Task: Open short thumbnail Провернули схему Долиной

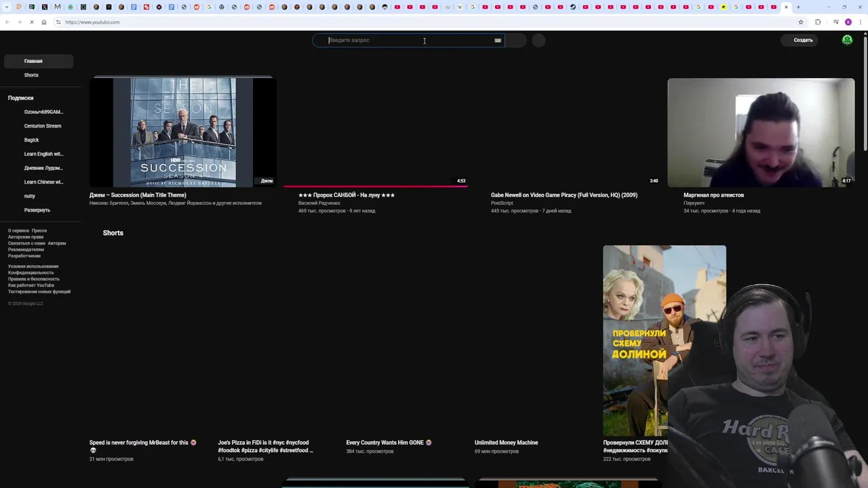Action: 664,341
